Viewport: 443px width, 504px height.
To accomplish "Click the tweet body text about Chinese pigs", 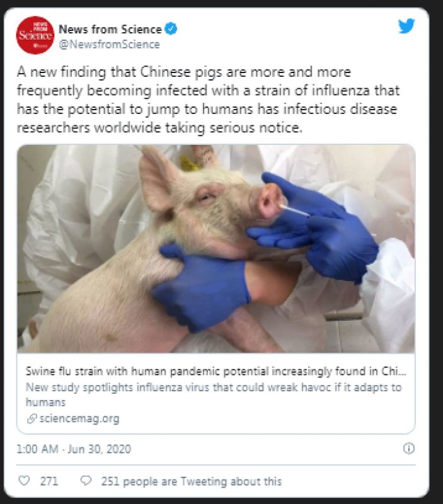I will pyautogui.click(x=209, y=100).
